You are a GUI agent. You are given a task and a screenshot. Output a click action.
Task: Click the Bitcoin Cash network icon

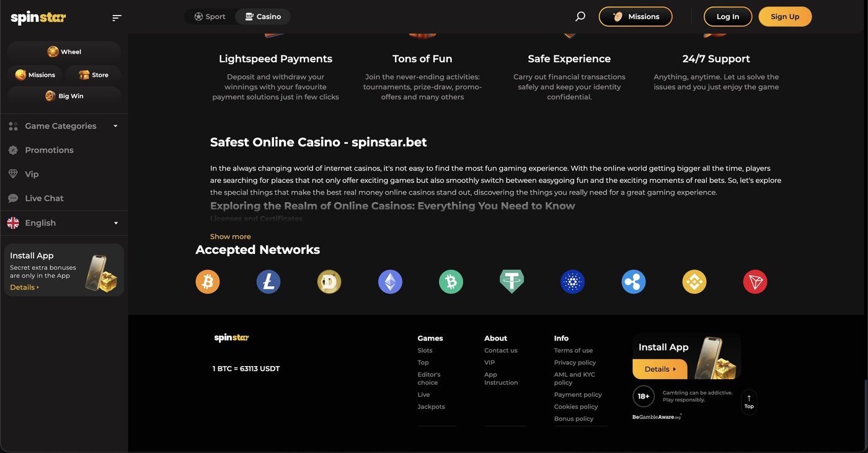point(451,282)
